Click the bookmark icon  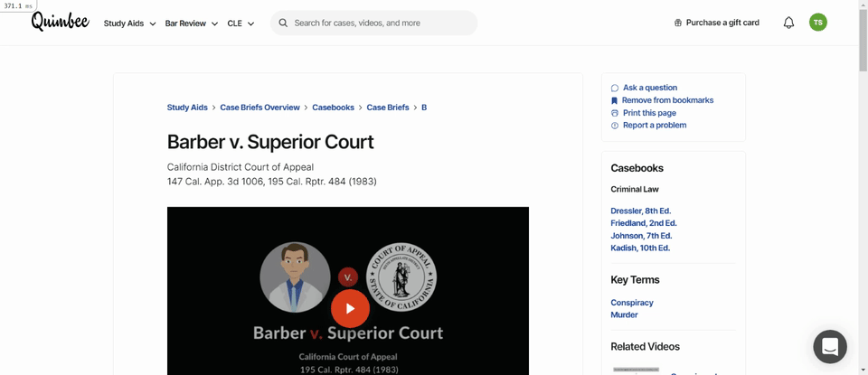[614, 100]
